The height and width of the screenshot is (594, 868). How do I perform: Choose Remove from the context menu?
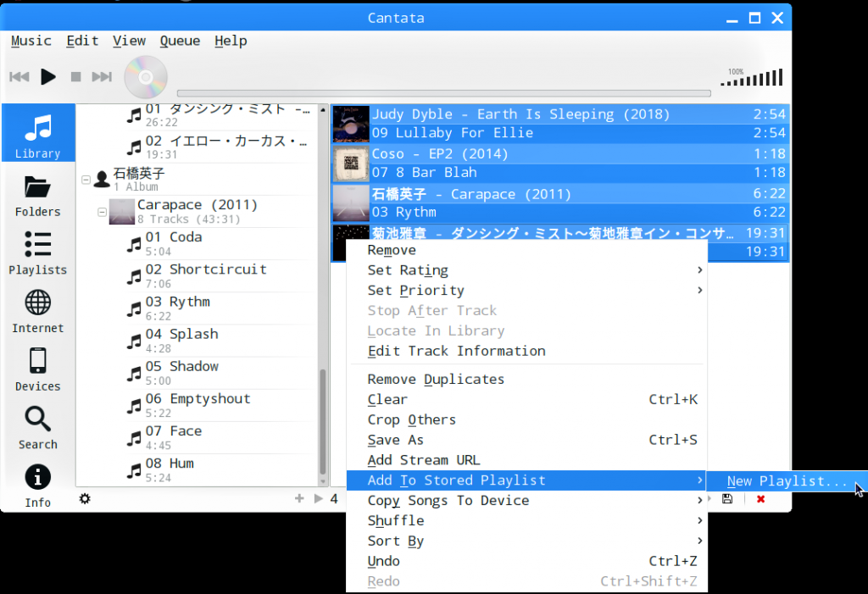[526, 250]
